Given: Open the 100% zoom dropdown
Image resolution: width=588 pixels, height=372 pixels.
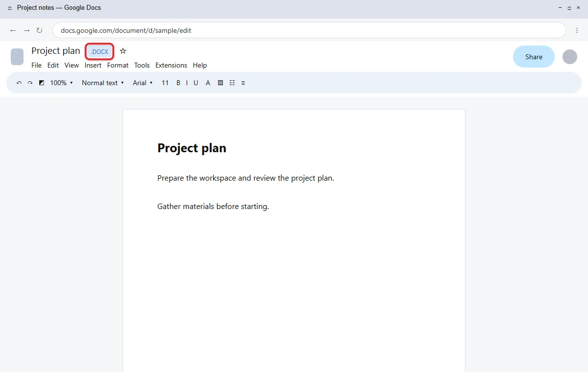Looking at the screenshot, I should point(61,83).
